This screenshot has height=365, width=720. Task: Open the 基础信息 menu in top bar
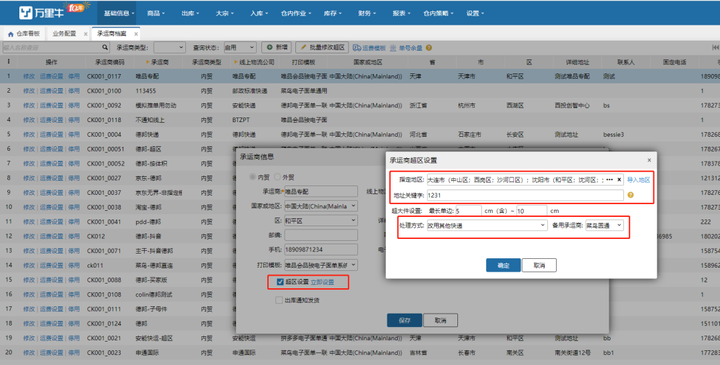pyautogui.click(x=118, y=13)
